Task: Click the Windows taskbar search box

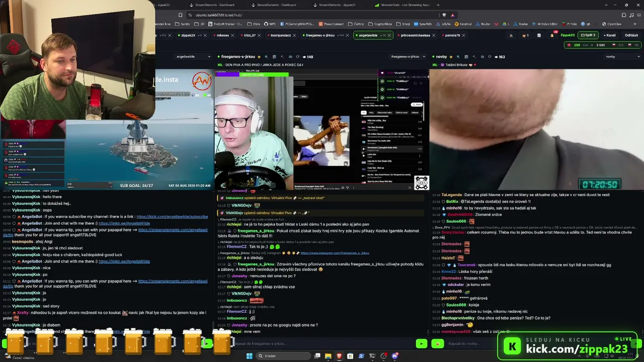Action: [282, 356]
